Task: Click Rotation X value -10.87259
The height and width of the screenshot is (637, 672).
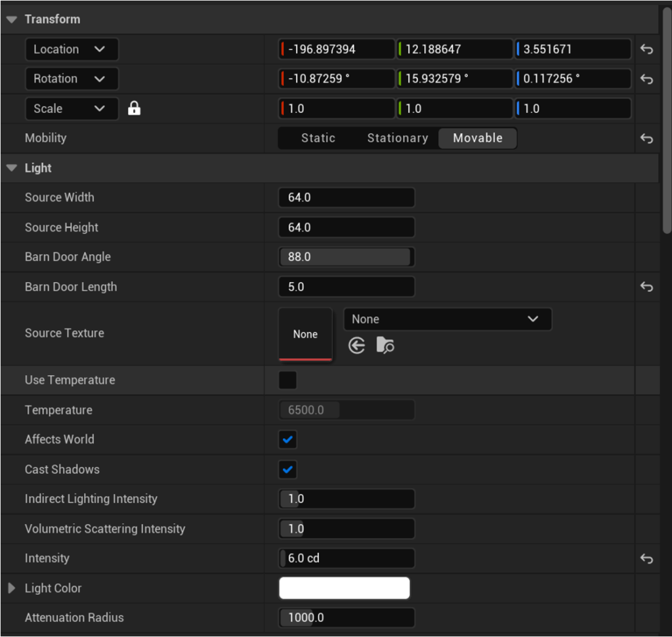Action: (337, 79)
